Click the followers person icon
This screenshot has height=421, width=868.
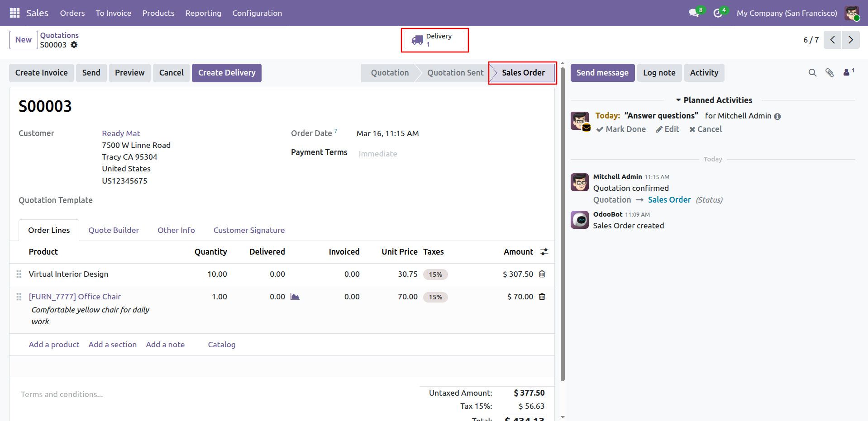point(847,72)
